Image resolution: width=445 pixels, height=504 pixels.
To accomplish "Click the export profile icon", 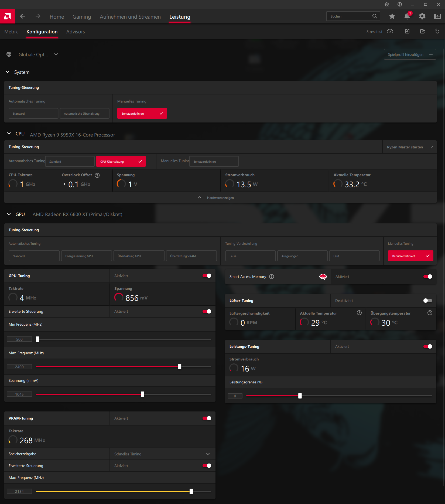I will click(x=423, y=32).
